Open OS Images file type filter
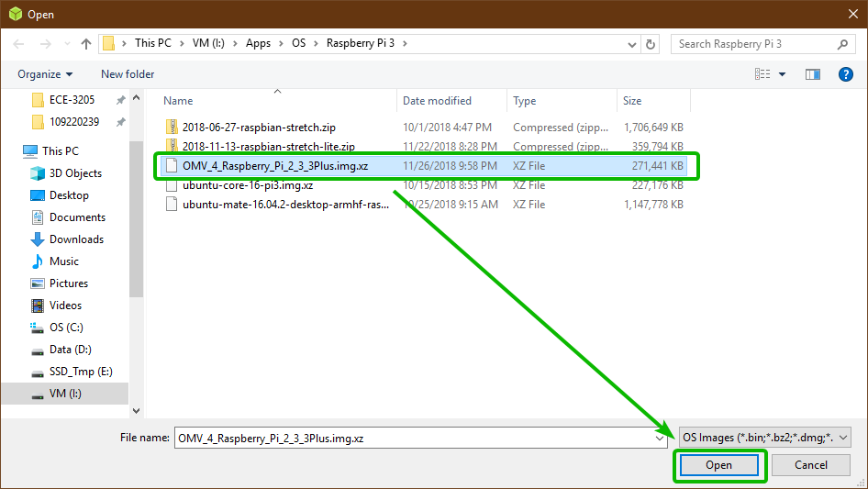The width and height of the screenshot is (868, 489). [764, 438]
